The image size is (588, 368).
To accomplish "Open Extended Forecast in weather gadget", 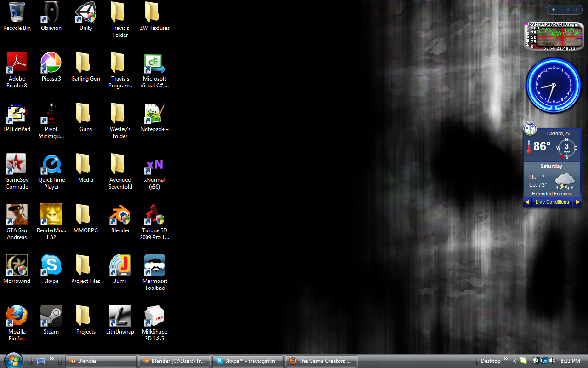I will tap(552, 194).
